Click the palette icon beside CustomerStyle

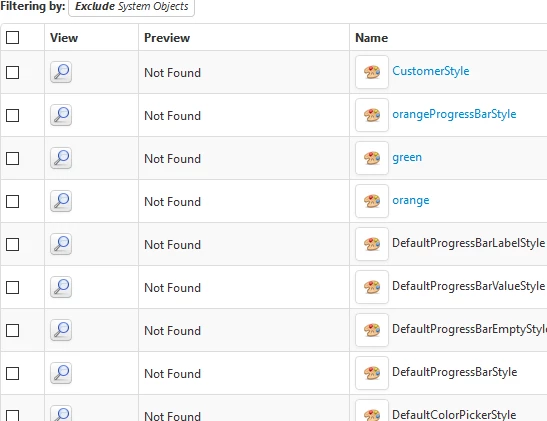pos(372,72)
